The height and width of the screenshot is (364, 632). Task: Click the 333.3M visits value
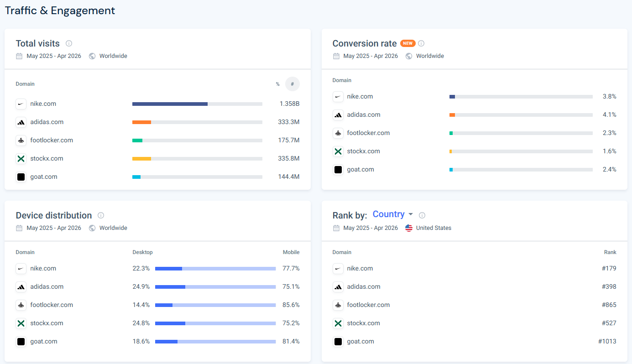(289, 122)
